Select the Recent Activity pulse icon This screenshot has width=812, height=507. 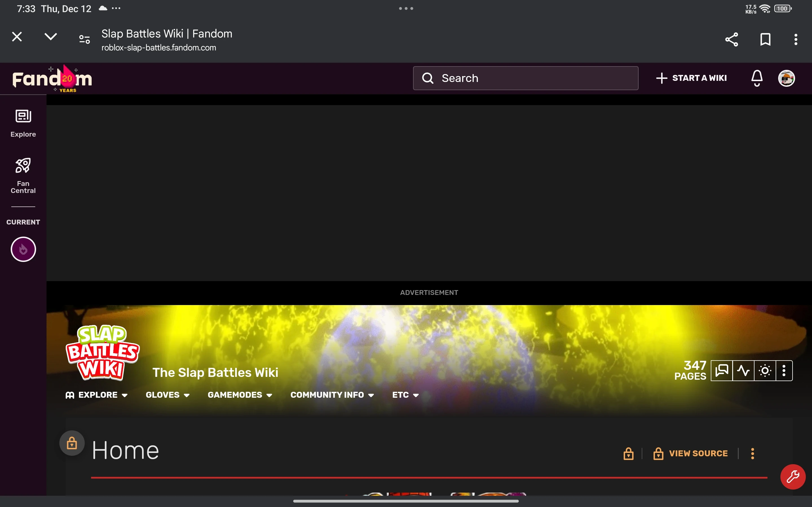click(x=743, y=370)
